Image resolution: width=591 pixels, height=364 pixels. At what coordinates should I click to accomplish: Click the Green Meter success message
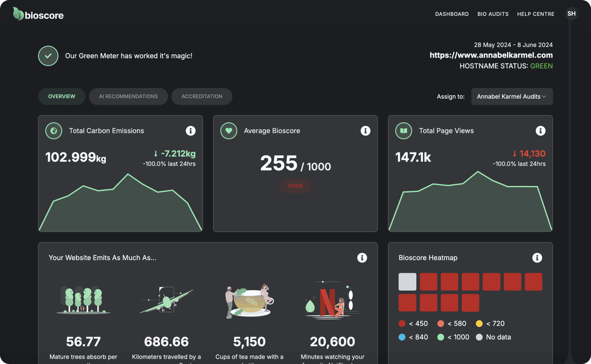pyautogui.click(x=129, y=56)
